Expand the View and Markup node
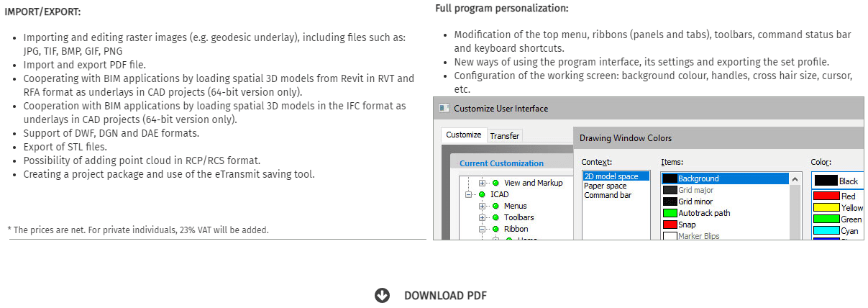Image resolution: width=868 pixels, height=308 pixels. [x=483, y=183]
